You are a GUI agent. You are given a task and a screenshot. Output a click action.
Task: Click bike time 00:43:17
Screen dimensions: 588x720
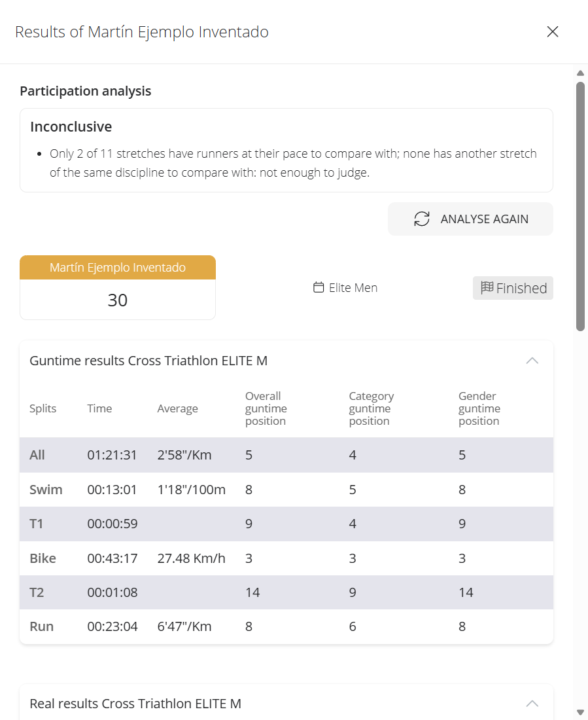pos(112,558)
